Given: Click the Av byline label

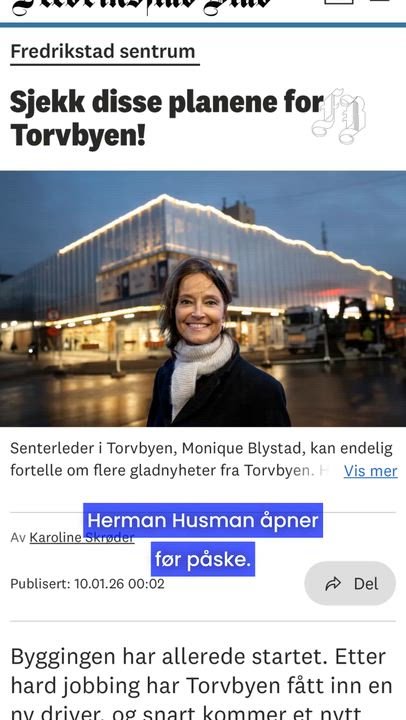Looking at the screenshot, I should 18,537.
